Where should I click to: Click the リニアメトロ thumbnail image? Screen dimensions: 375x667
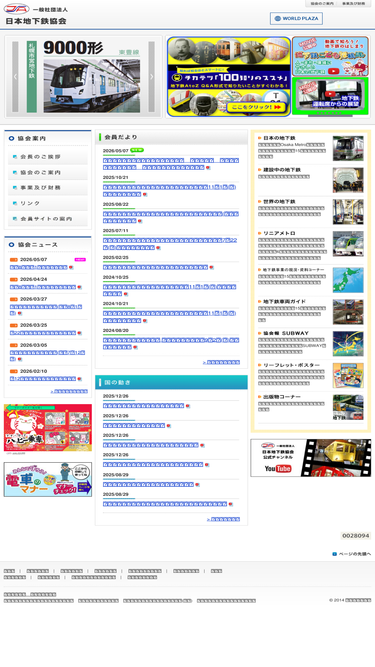pos(348,243)
